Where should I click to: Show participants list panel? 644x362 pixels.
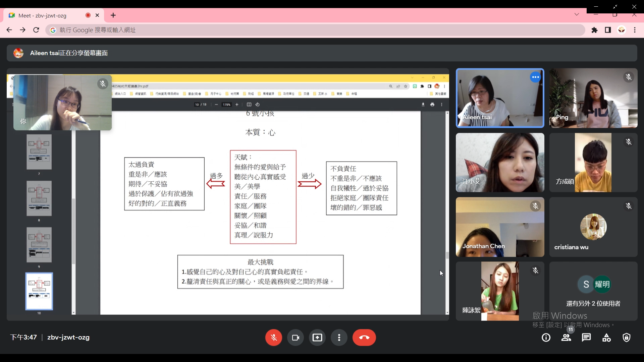[566, 338]
